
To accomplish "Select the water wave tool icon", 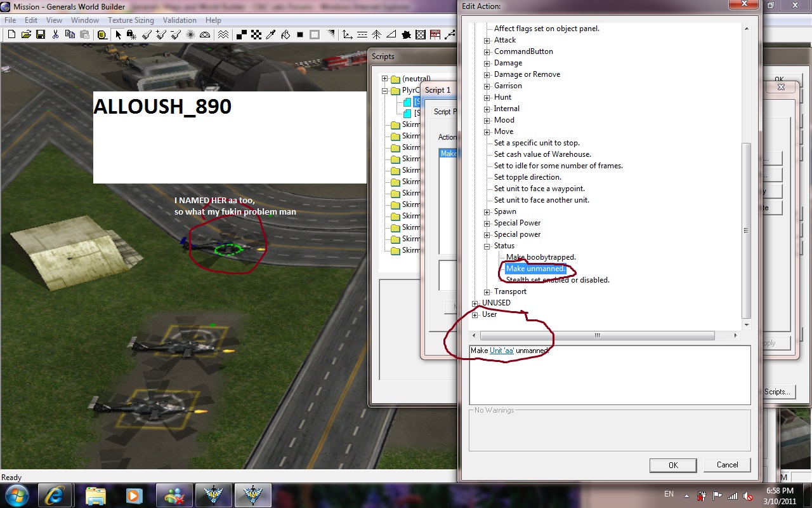I will pyautogui.click(x=223, y=34).
